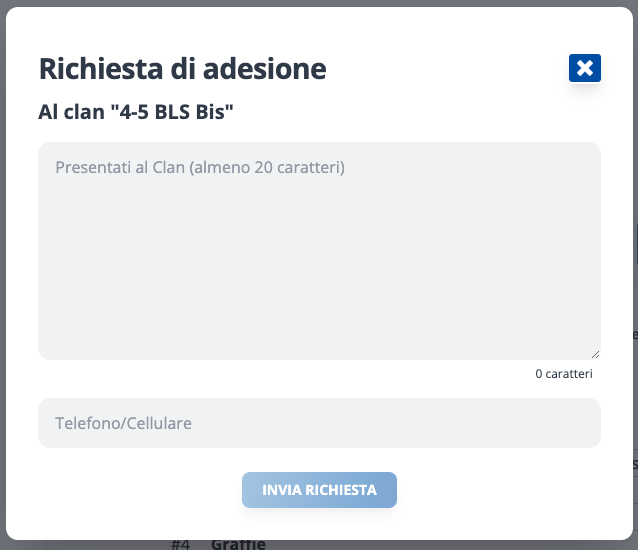Viewport: 638px width, 550px height.
Task: Click into the Telefono/Cellulare field
Action: point(319,423)
